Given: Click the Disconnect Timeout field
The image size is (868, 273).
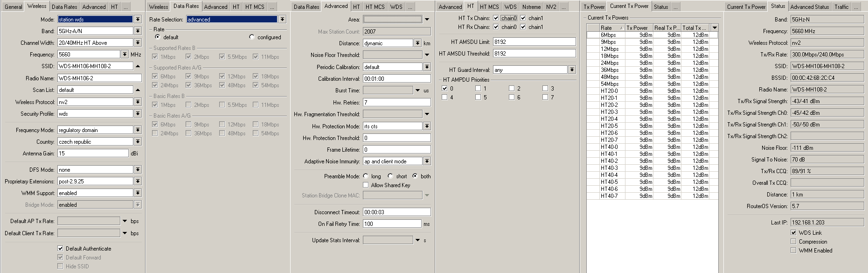Looking at the screenshot, I should pyautogui.click(x=397, y=212).
